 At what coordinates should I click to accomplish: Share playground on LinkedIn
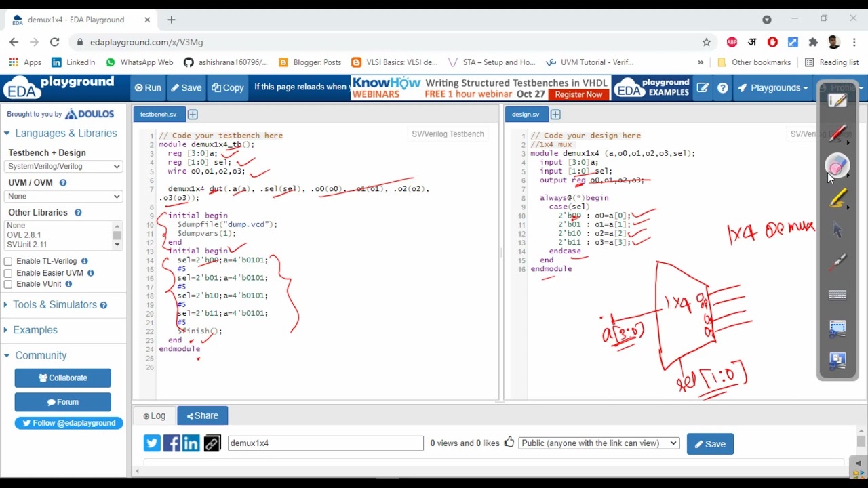pyautogui.click(x=191, y=443)
